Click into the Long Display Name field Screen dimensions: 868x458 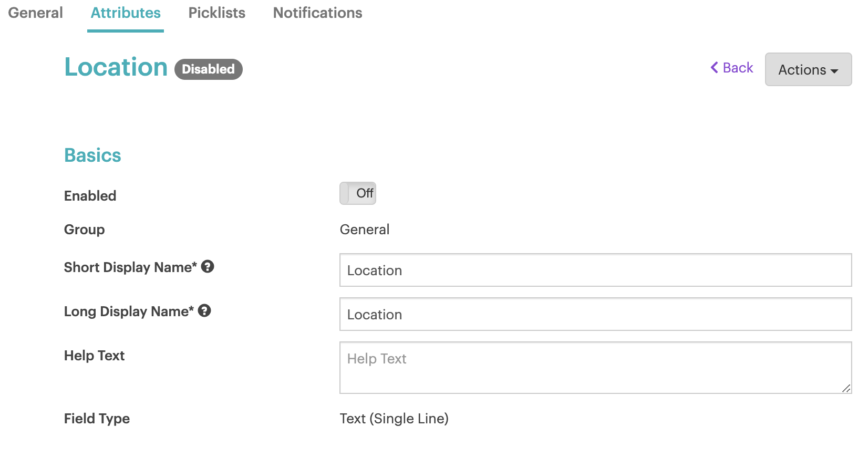tap(595, 314)
